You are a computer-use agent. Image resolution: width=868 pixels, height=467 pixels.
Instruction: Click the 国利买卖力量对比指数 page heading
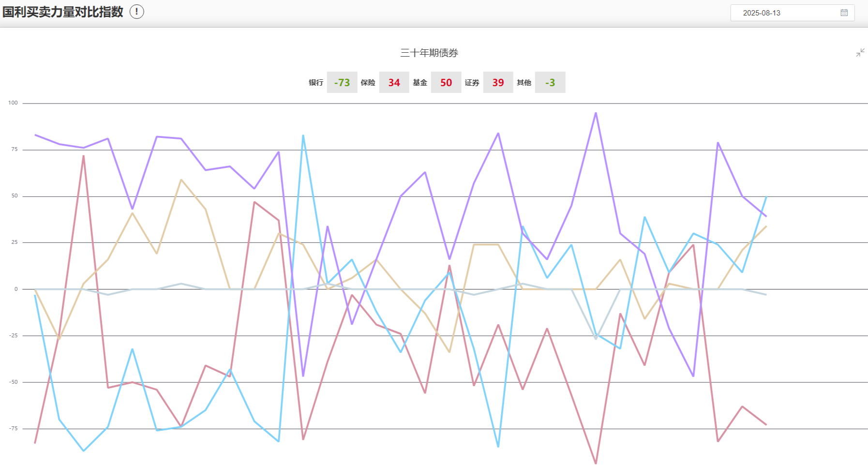click(x=63, y=12)
